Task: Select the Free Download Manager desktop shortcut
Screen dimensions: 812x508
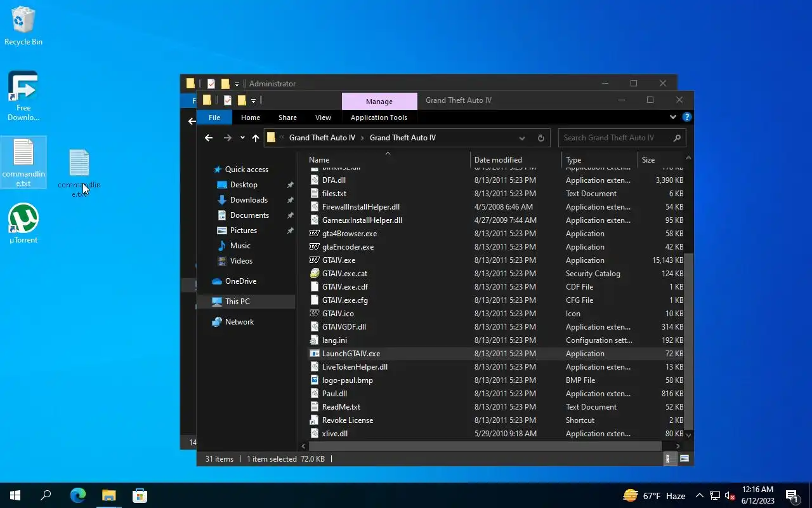Action: pyautogui.click(x=23, y=96)
